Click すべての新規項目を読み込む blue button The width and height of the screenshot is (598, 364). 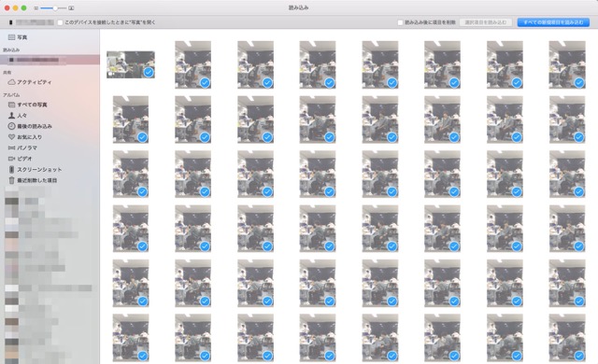coord(553,22)
